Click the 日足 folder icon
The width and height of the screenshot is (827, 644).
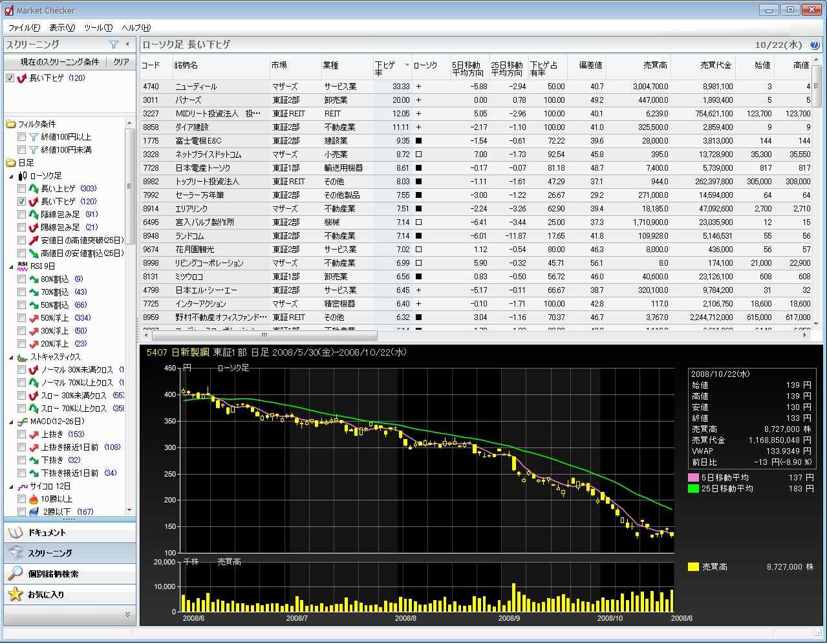click(x=11, y=163)
